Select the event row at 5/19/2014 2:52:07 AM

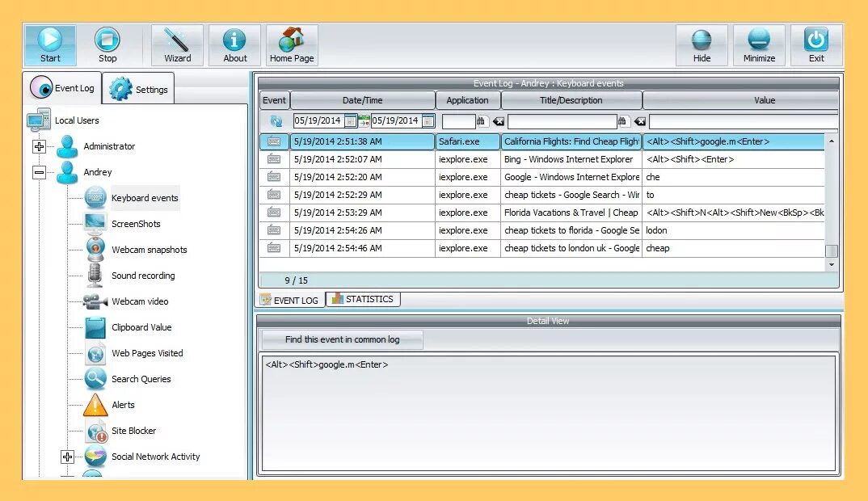pos(542,159)
